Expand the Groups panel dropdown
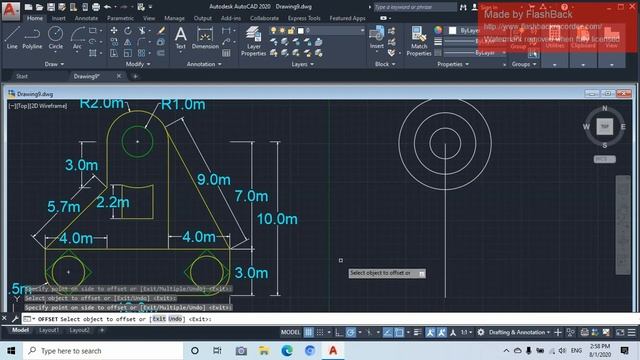This screenshot has height=360, width=640. (524, 64)
